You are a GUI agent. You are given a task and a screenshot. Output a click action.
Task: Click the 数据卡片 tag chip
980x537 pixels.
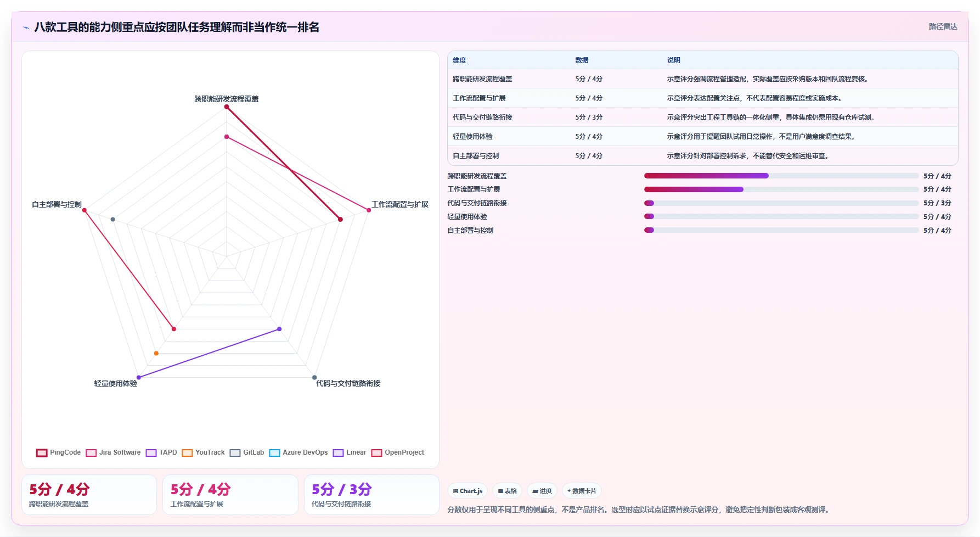tap(582, 491)
